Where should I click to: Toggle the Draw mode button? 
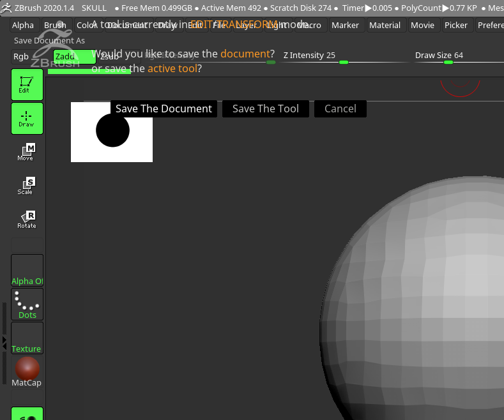pyautogui.click(x=27, y=119)
